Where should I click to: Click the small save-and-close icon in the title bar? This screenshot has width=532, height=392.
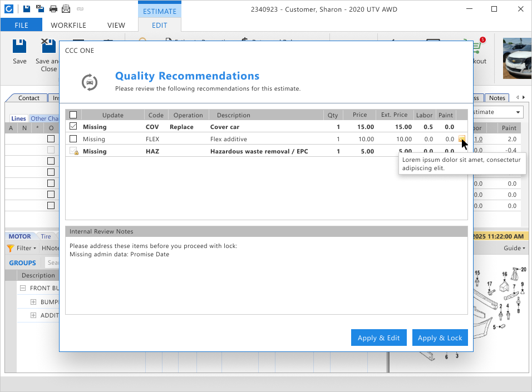40,9
